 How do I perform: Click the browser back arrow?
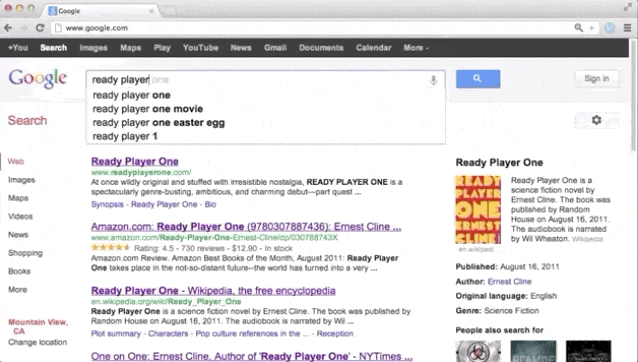coord(8,28)
